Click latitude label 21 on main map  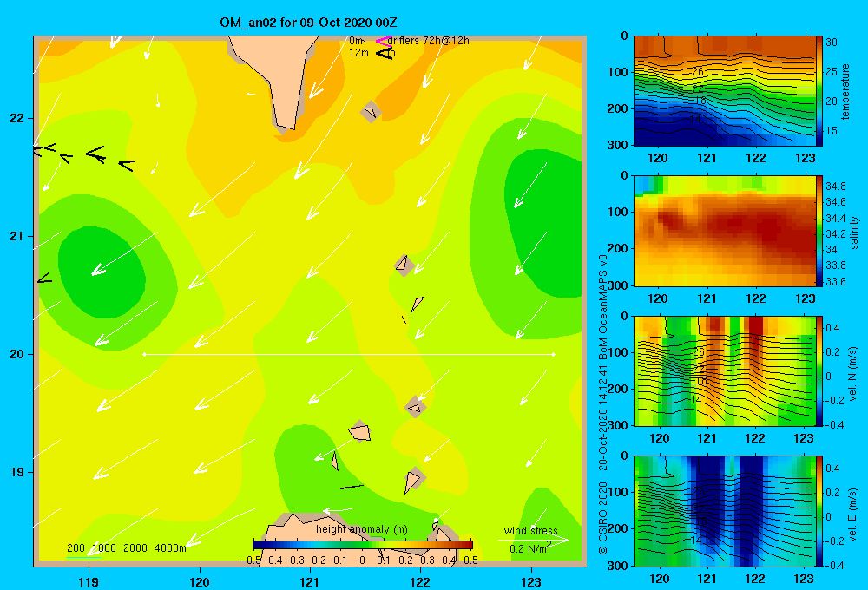click(17, 236)
